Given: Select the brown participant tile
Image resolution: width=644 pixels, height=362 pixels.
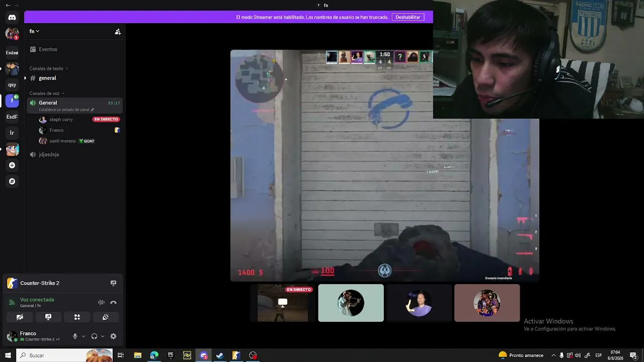Looking at the screenshot, I should (x=487, y=303).
